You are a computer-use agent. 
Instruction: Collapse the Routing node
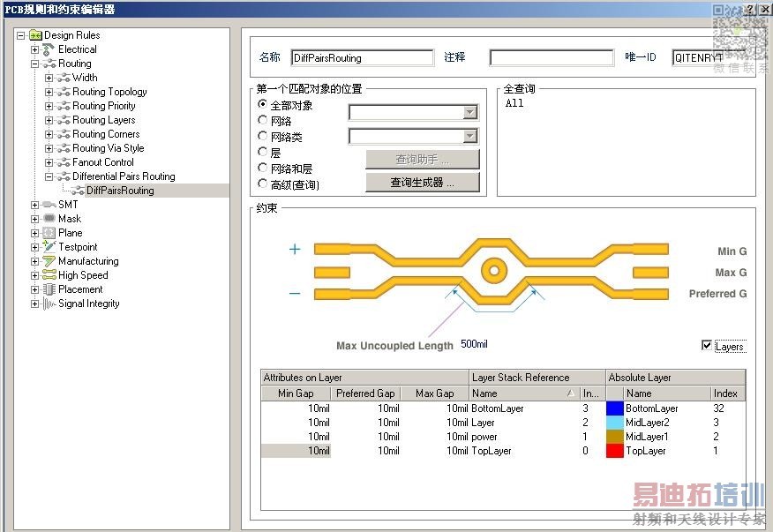pyautogui.click(x=34, y=64)
